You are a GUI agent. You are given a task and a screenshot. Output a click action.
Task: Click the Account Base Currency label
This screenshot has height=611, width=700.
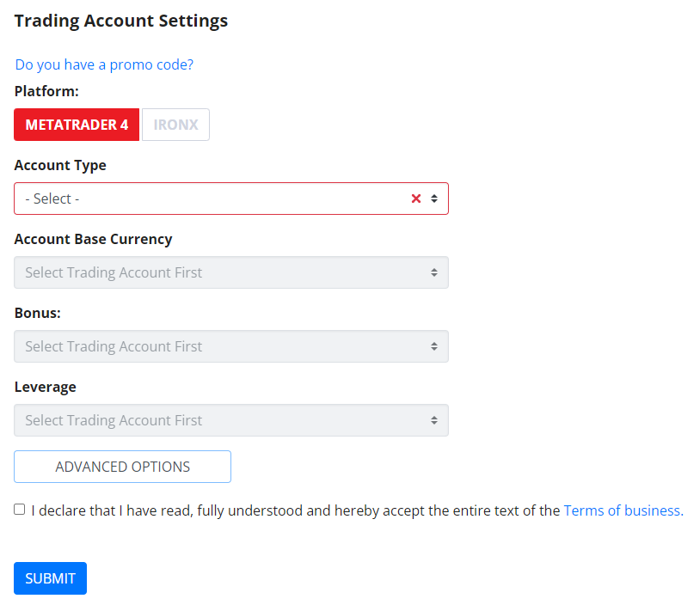point(93,240)
